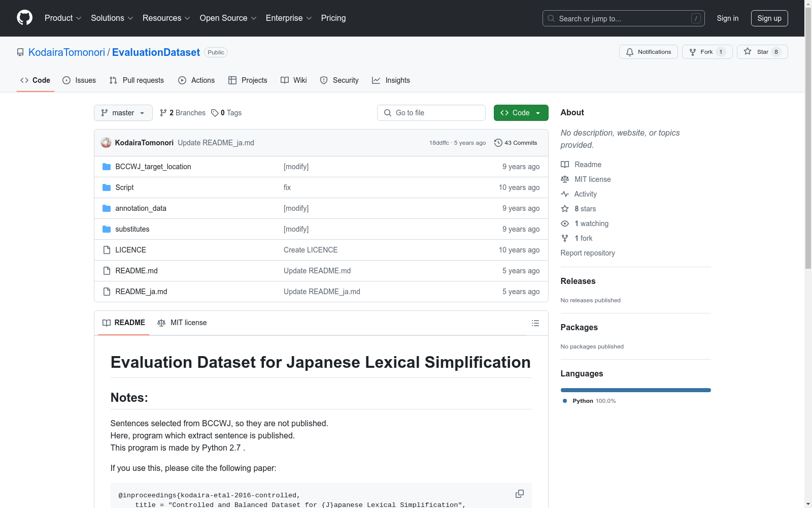Image resolution: width=812 pixels, height=508 pixels.
Task: Click the Fork repository button
Action: click(707, 52)
